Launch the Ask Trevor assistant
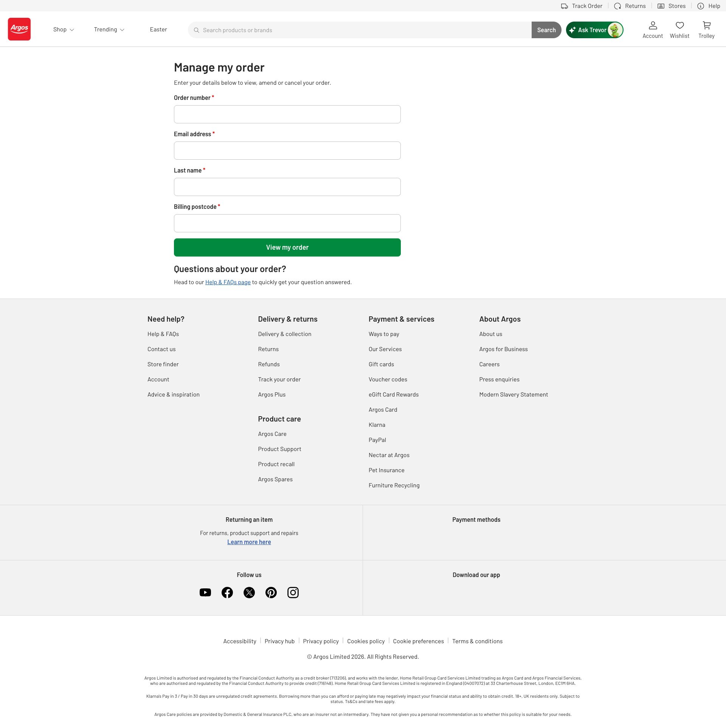The width and height of the screenshot is (726, 728). pyautogui.click(x=594, y=30)
